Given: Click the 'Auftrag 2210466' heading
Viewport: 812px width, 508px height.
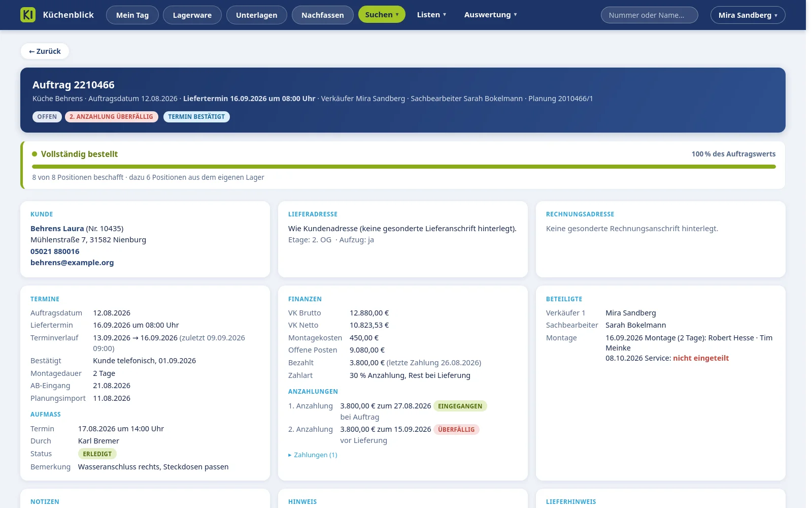Looking at the screenshot, I should click(x=74, y=85).
